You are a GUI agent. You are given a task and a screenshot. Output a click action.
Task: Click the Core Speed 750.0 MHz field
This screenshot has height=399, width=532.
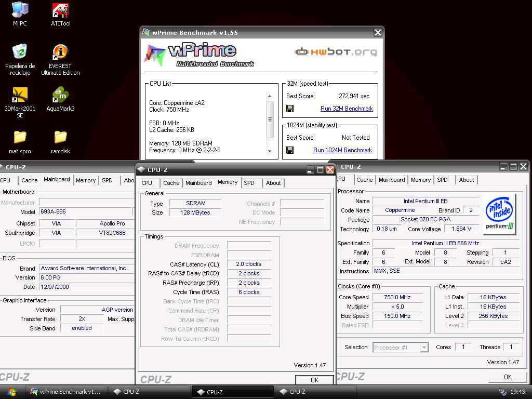click(x=397, y=297)
